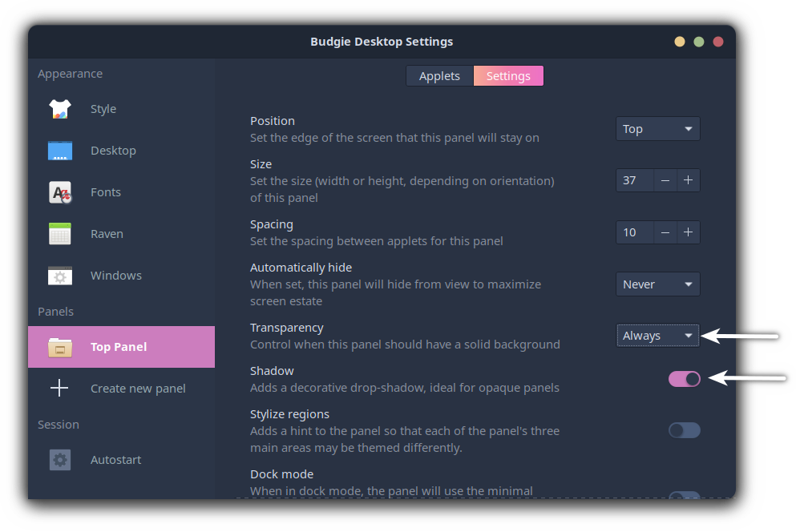The image size is (796, 532).
Task: Click the Autostart gear icon
Action: tap(59, 459)
